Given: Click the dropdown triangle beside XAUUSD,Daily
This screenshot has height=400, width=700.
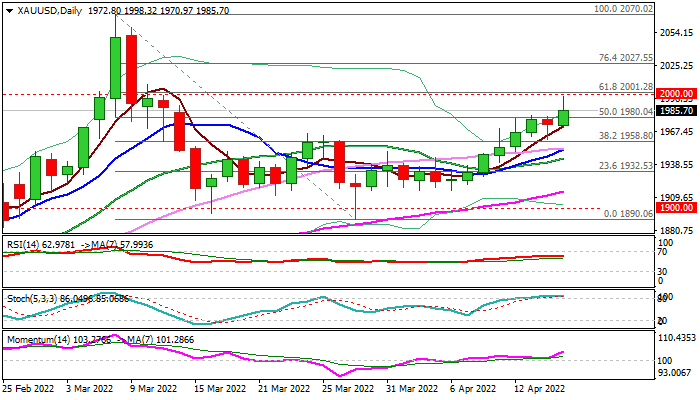Looking at the screenshot, I should tap(9, 11).
